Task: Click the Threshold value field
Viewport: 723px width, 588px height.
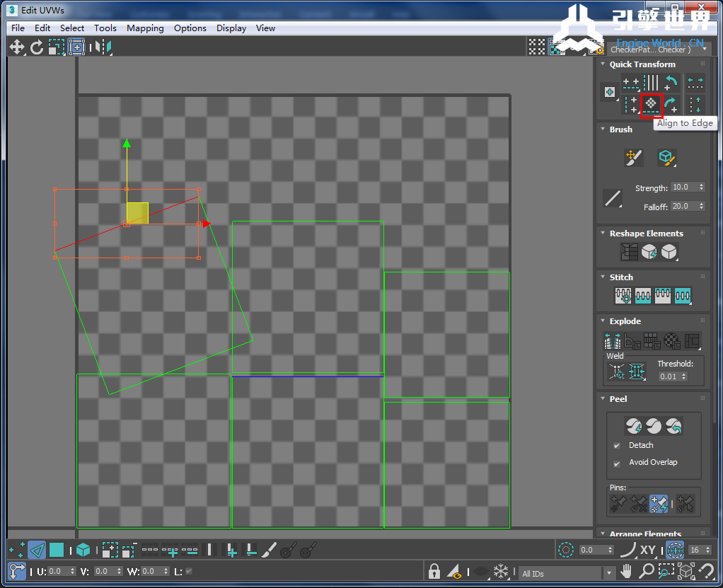Action: tap(669, 377)
